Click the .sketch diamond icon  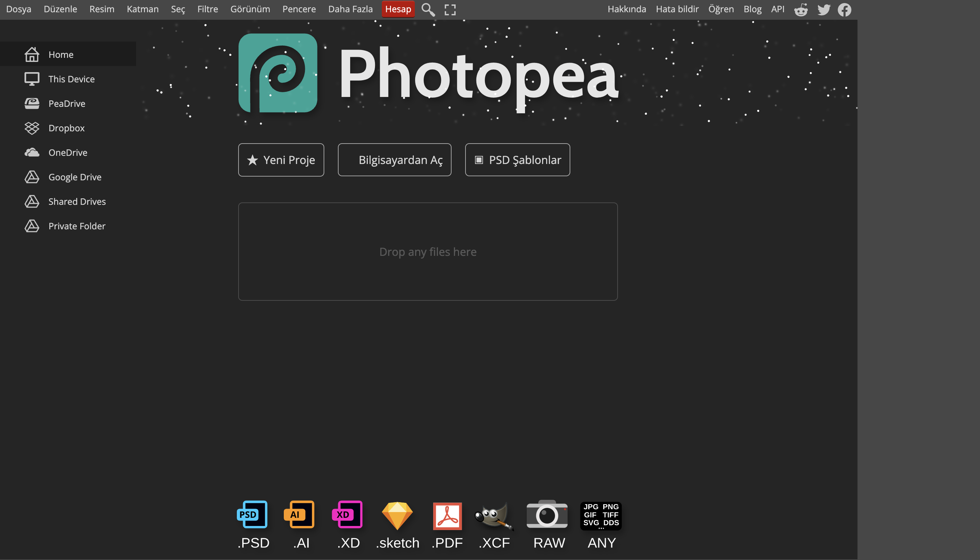click(397, 516)
